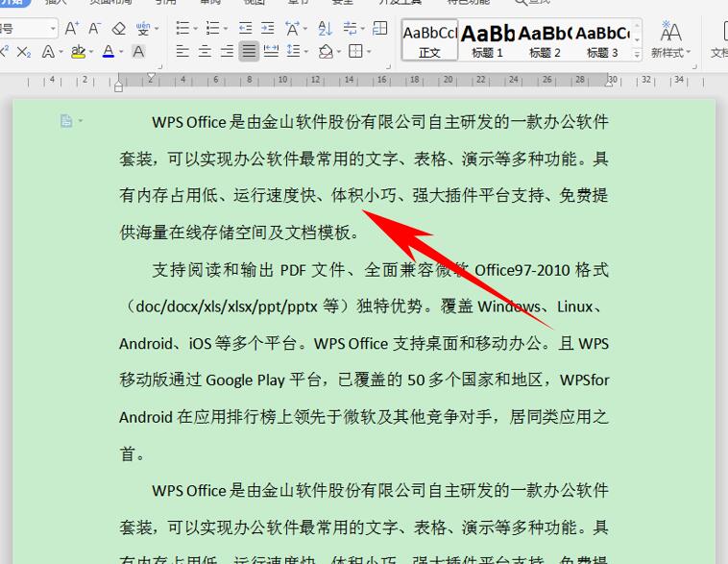Open the margin document icon dropdown arrow
Screen dimensions: 728x564
(x=81, y=121)
